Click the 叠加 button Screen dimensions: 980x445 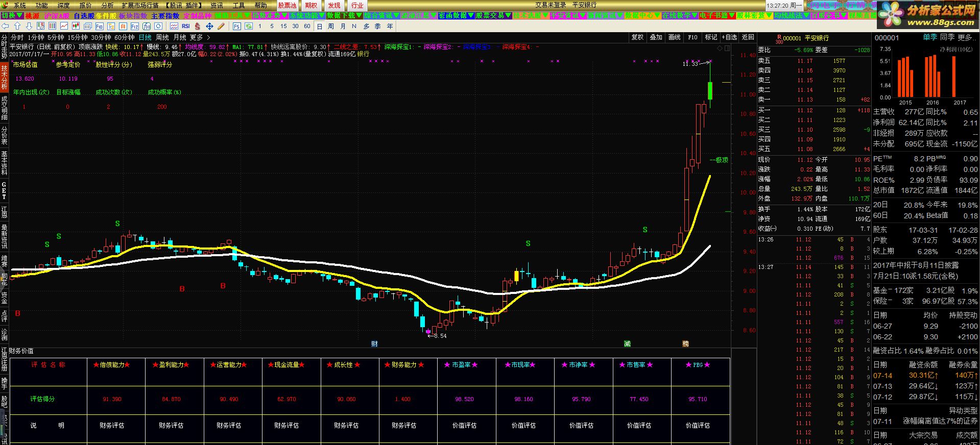tap(656, 37)
